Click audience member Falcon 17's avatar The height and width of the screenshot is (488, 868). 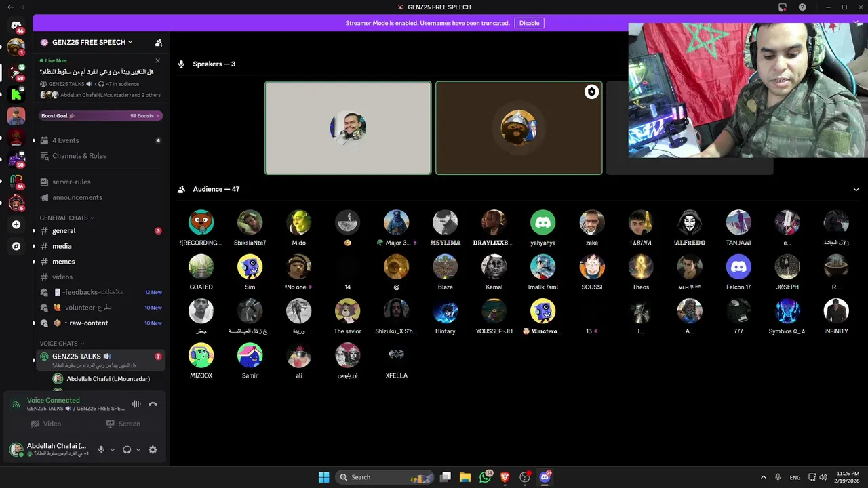click(738, 267)
